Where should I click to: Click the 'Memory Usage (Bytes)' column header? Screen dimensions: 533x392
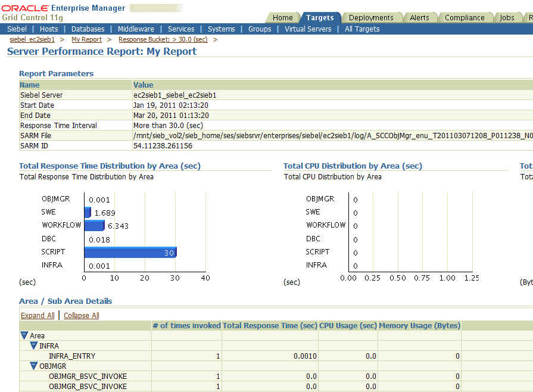(x=419, y=326)
